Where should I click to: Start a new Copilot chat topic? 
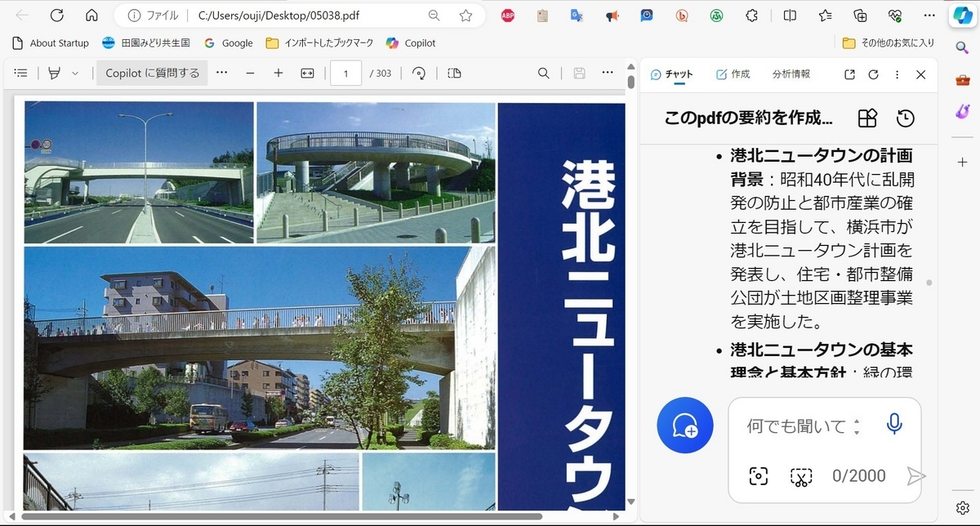point(684,426)
